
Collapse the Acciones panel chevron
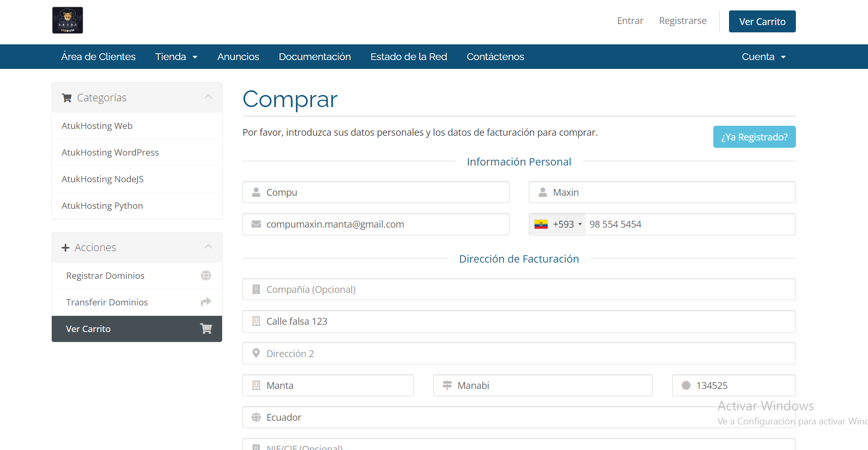click(x=209, y=247)
